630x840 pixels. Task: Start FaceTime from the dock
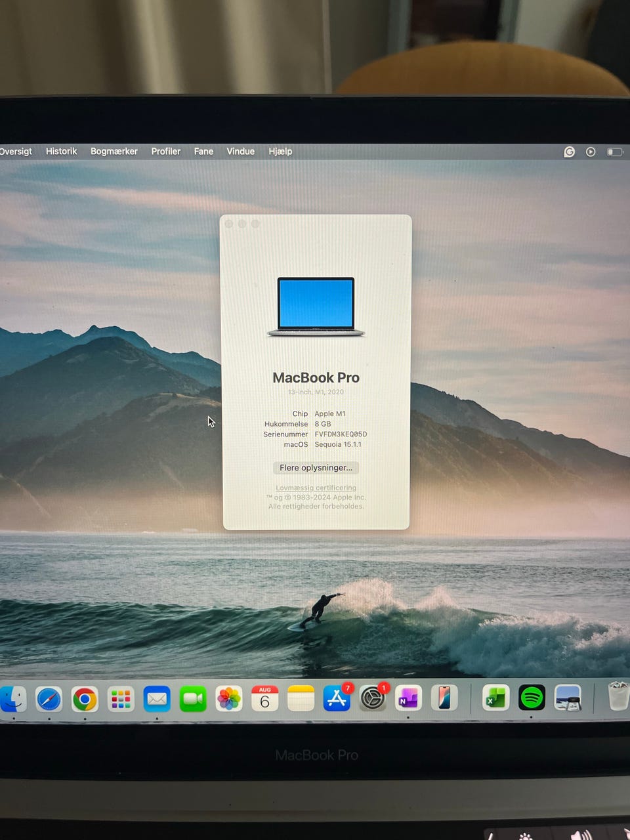[193, 699]
